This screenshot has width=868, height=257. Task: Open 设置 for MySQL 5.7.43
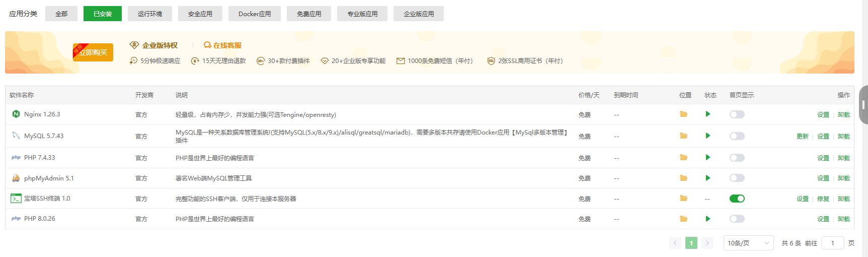point(823,137)
